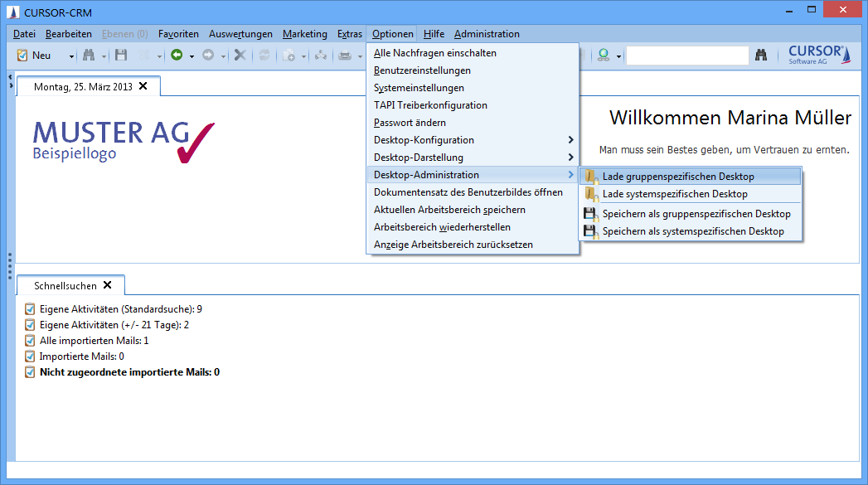This screenshot has height=485, width=868.
Task: Click the grey delete X toolbar icon
Action: coord(240,56)
